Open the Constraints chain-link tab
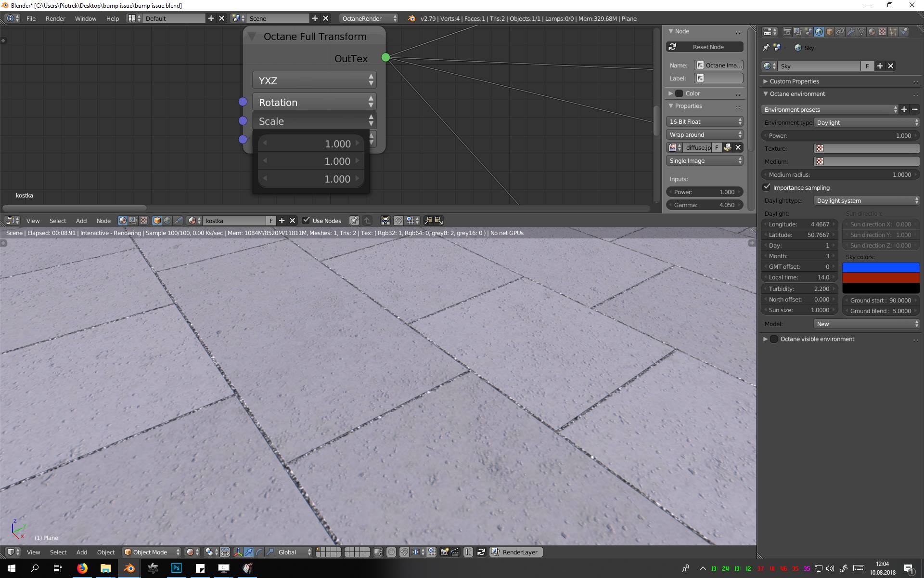Image resolution: width=924 pixels, height=578 pixels. pos(840,32)
